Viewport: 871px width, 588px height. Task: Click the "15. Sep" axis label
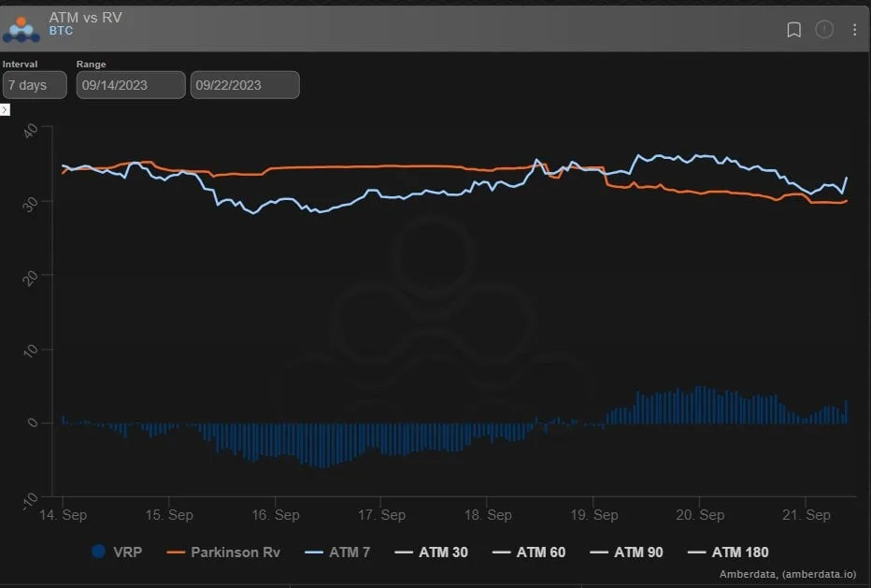[x=169, y=515]
